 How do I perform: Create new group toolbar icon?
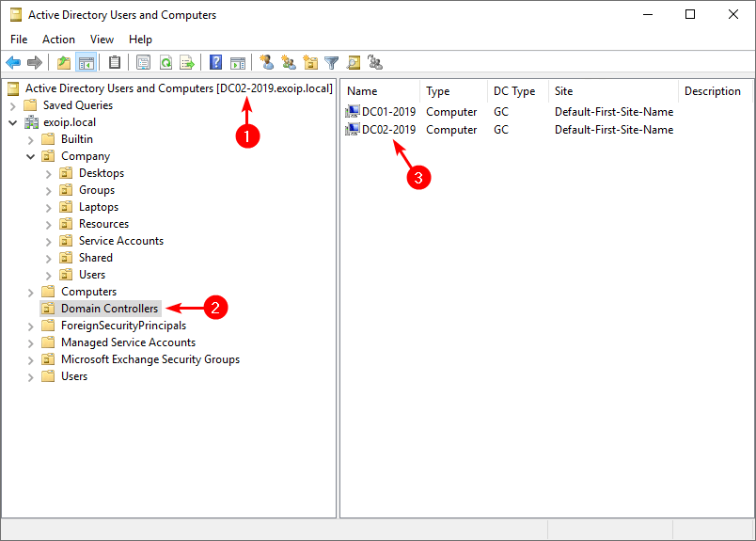(289, 62)
